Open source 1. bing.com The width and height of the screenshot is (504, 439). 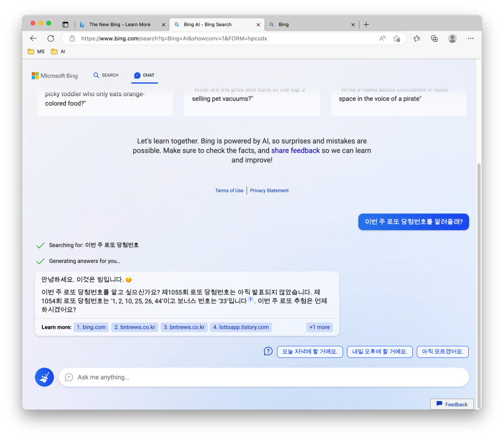coord(91,327)
